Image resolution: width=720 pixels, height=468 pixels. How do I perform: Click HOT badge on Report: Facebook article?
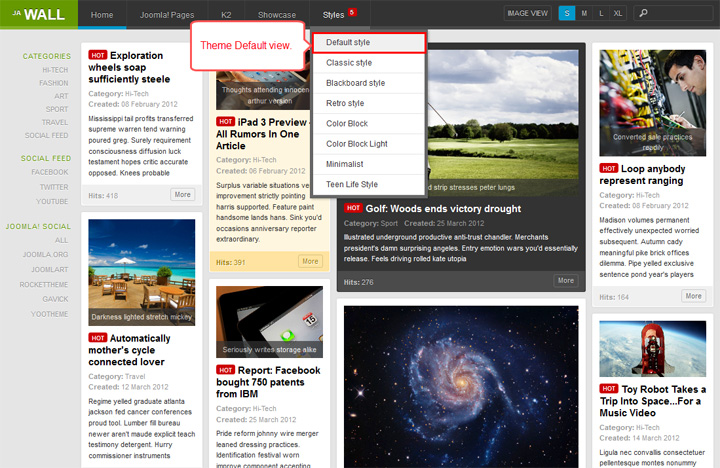coord(225,370)
